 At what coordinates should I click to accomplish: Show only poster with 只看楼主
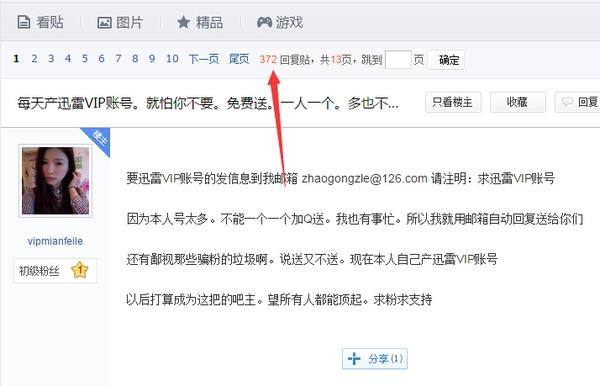click(x=453, y=102)
